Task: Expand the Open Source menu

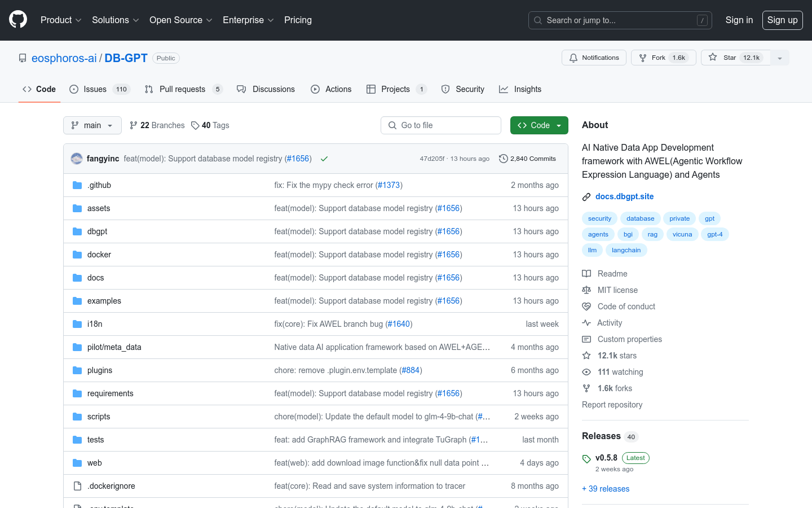Action: point(181,20)
